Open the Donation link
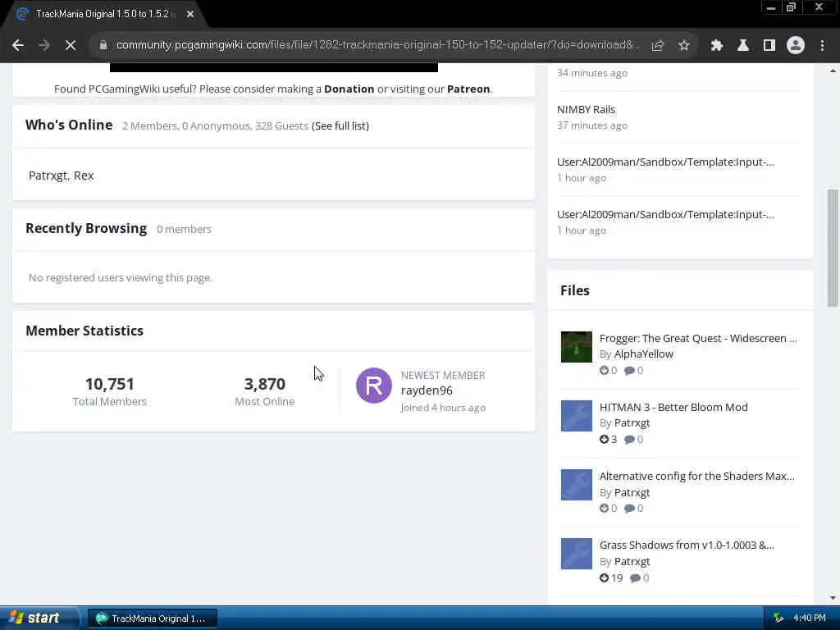Image resolution: width=840 pixels, height=630 pixels. [x=349, y=89]
